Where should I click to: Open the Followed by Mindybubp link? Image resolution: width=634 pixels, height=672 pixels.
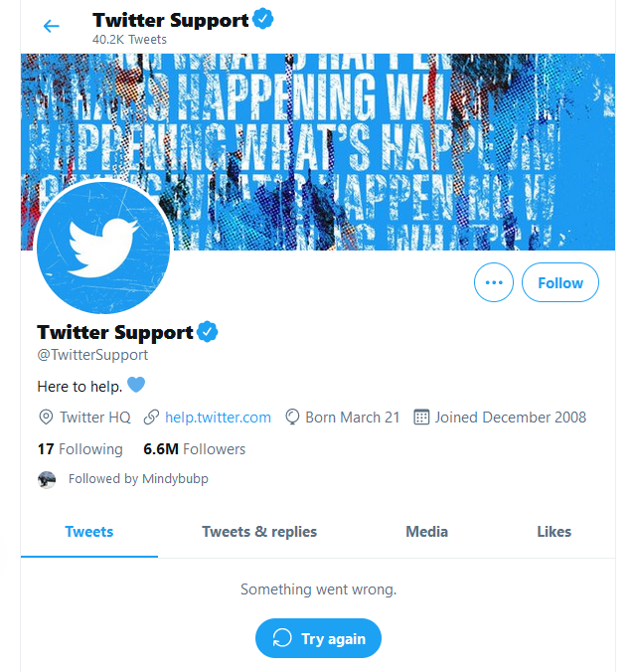point(138,479)
